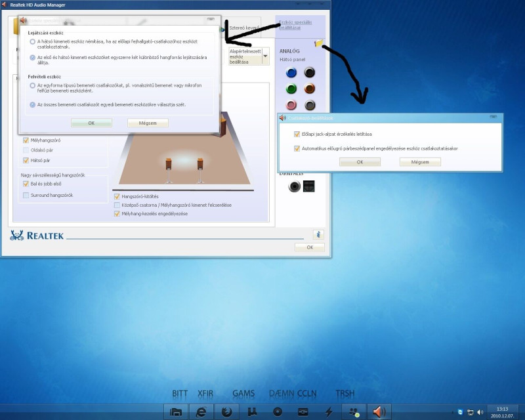Click the toolbox icon on the taskbar
The height and width of the screenshot is (420, 525).
click(x=303, y=411)
